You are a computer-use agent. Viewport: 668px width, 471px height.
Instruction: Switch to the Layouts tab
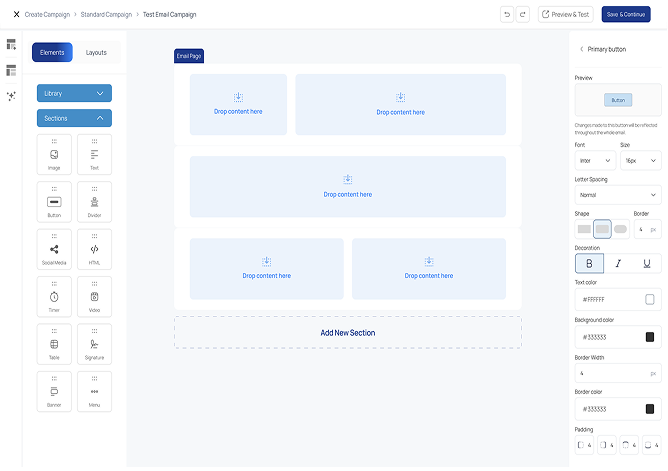coord(96,52)
